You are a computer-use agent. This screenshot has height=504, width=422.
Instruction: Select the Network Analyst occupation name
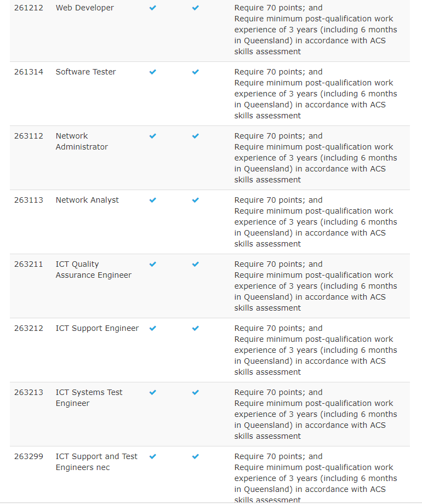coord(87,201)
